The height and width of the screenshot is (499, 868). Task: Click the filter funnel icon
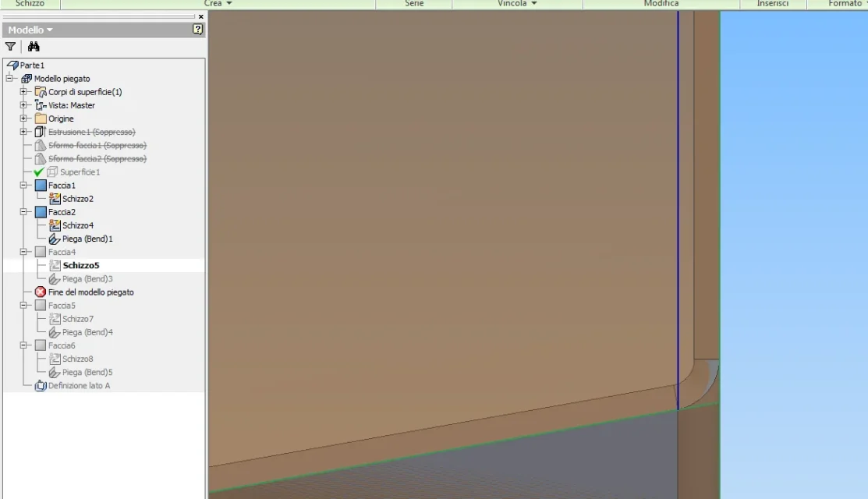(10, 47)
